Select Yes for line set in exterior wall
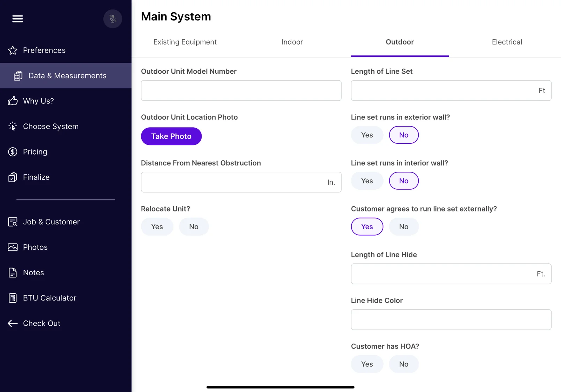The height and width of the screenshot is (392, 561). (x=367, y=135)
